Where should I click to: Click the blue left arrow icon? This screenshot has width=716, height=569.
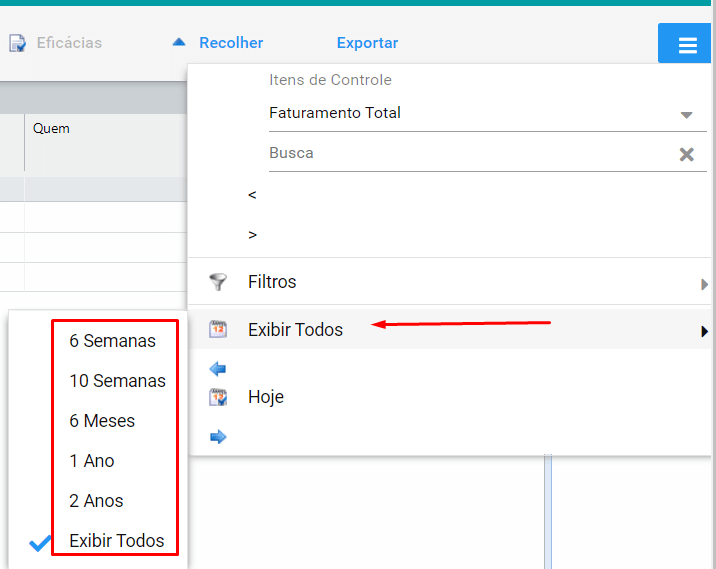[x=218, y=369]
